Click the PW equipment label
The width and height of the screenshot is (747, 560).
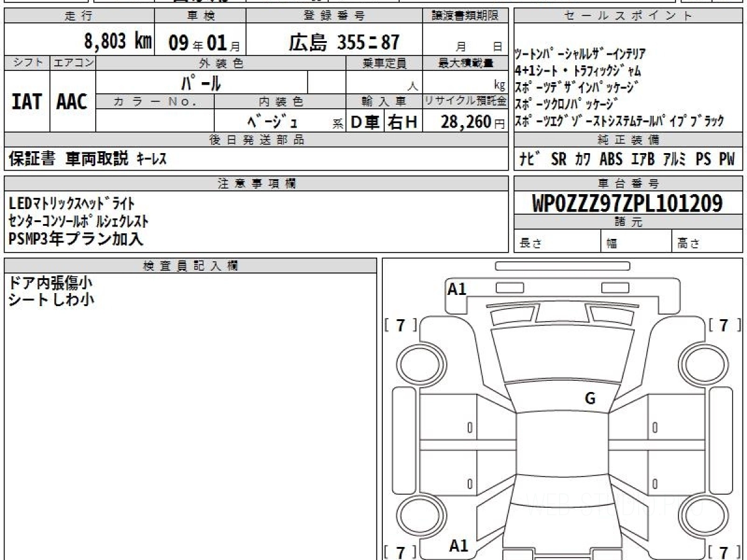point(726,159)
